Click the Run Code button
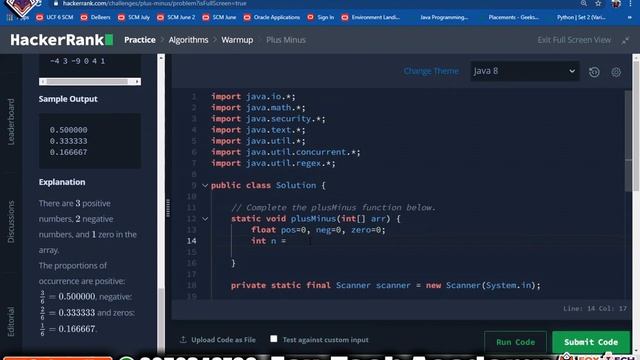Viewport: 640px width, 360px height. coord(515,342)
